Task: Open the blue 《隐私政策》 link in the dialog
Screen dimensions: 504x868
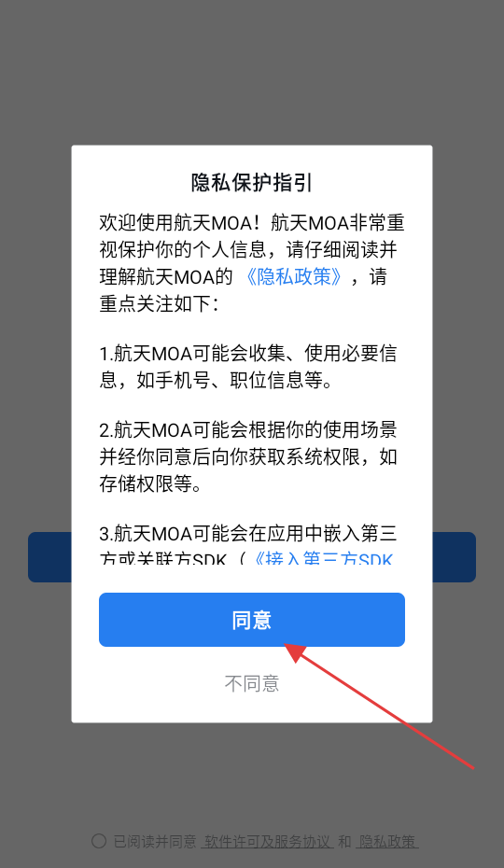Action: 293,276
